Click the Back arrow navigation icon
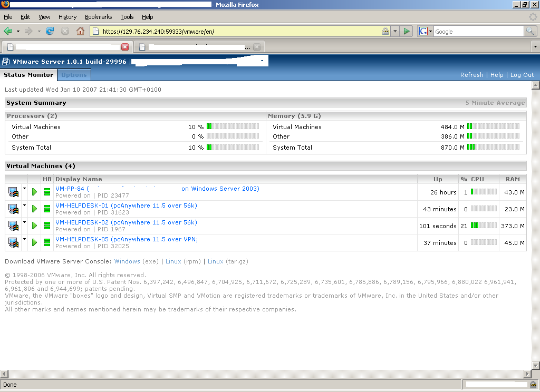This screenshot has width=540, height=392. pyautogui.click(x=8, y=31)
